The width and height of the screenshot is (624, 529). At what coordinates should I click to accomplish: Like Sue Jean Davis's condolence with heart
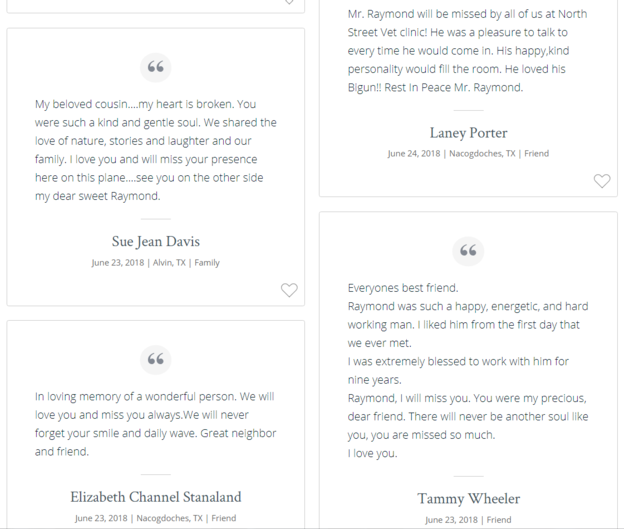pos(289,290)
